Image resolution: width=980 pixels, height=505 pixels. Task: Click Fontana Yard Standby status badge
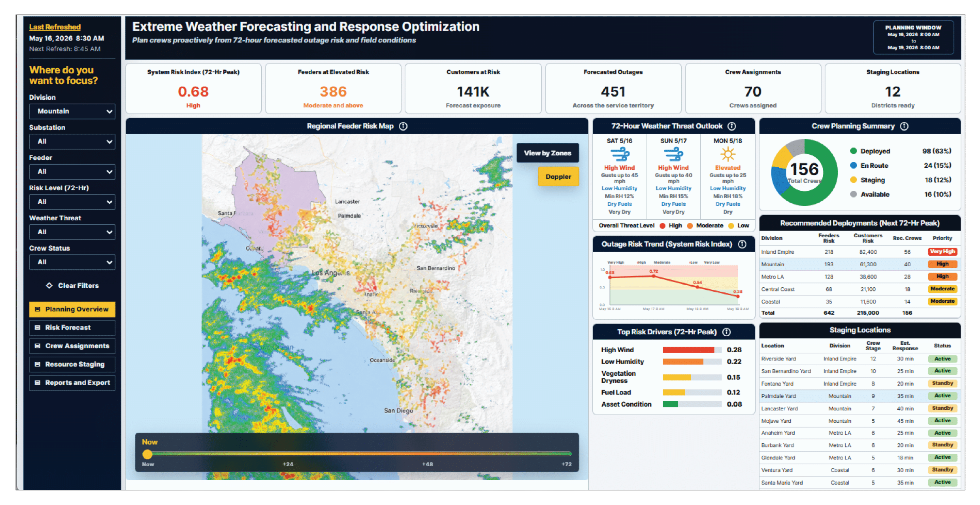[942, 383]
